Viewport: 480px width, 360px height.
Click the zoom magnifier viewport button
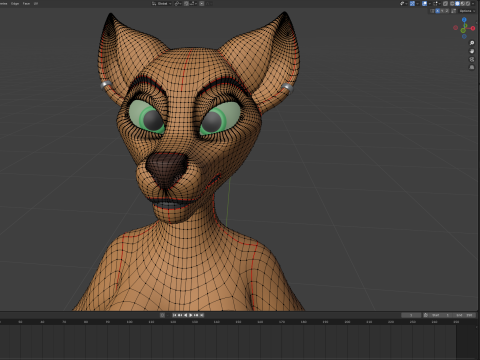(x=472, y=43)
